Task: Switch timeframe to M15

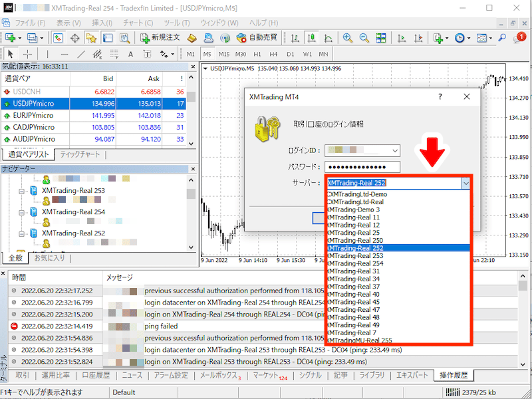Action: [224, 55]
